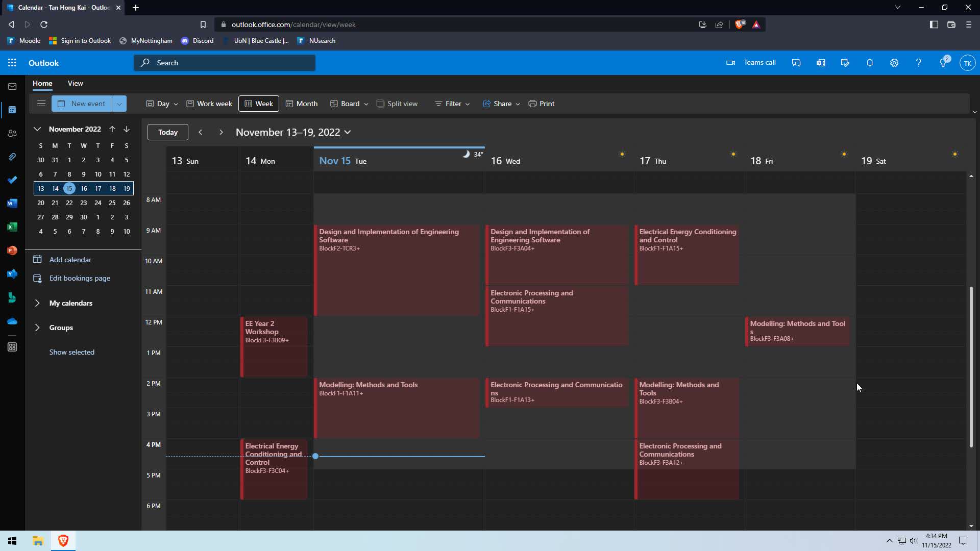This screenshot has height=551, width=980.
Task: Open the November 13–19 date picker dropdown
Action: click(x=348, y=132)
